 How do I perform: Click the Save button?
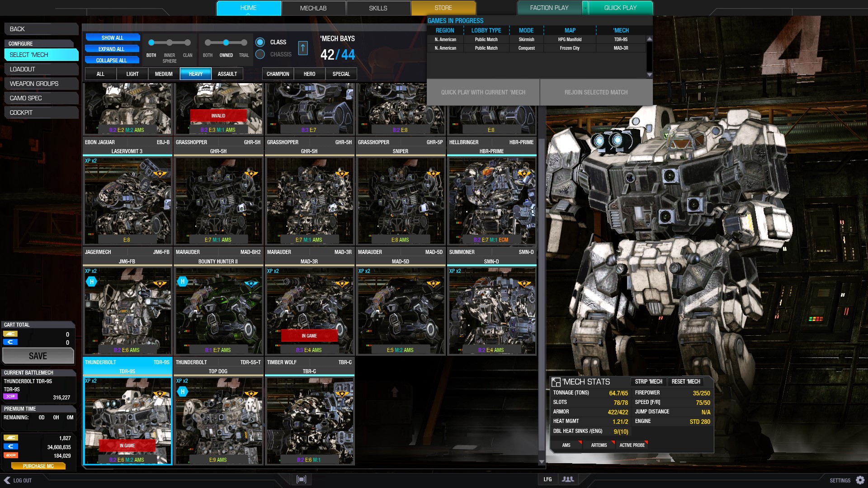[x=38, y=356]
